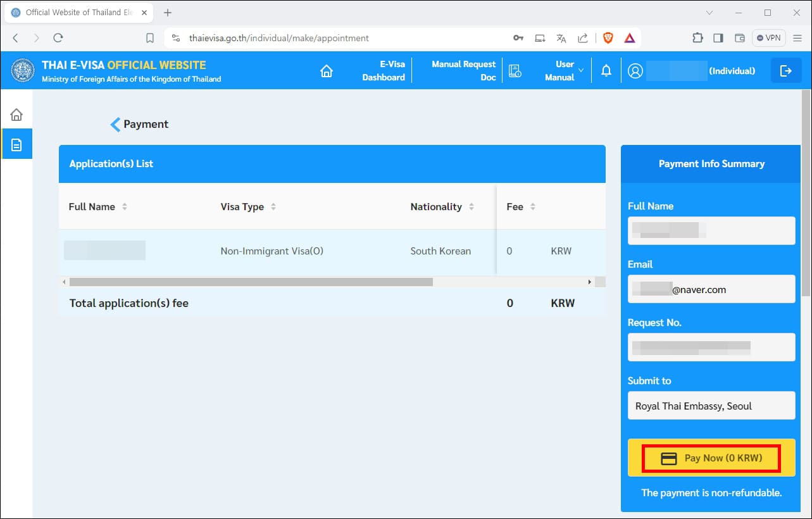Go back using Payment chevron
The height and width of the screenshot is (519, 812).
(115, 124)
